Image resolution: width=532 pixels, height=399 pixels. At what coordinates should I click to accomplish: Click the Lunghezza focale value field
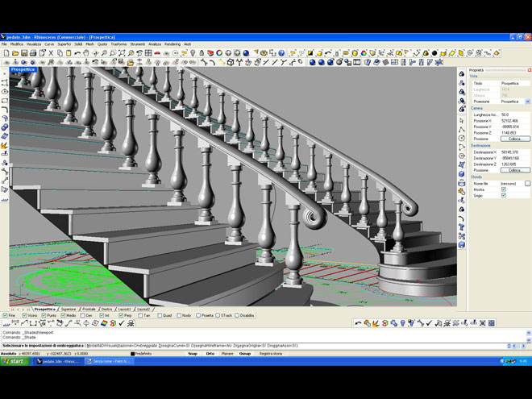pyautogui.click(x=515, y=114)
